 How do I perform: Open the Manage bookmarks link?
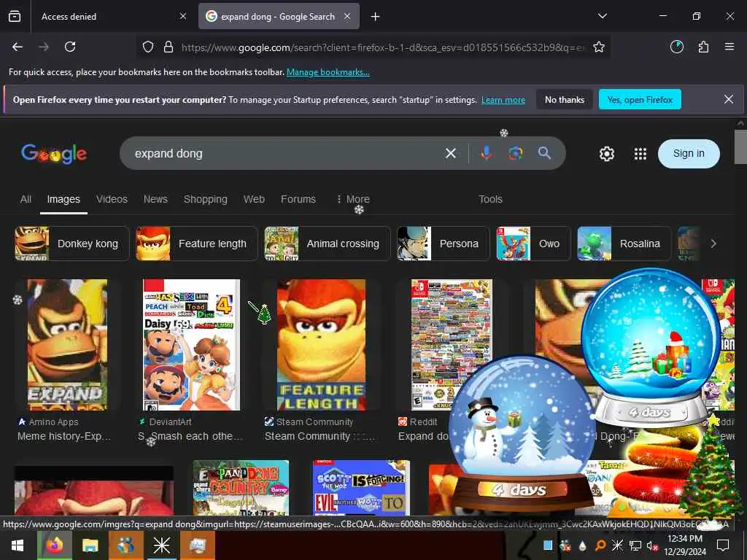point(328,72)
